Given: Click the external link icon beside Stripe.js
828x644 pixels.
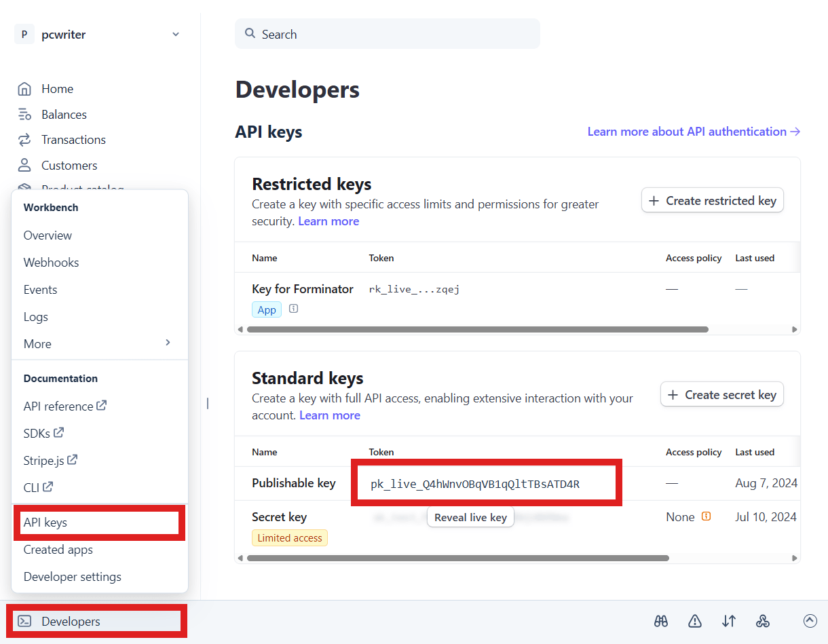Looking at the screenshot, I should pos(73,459).
